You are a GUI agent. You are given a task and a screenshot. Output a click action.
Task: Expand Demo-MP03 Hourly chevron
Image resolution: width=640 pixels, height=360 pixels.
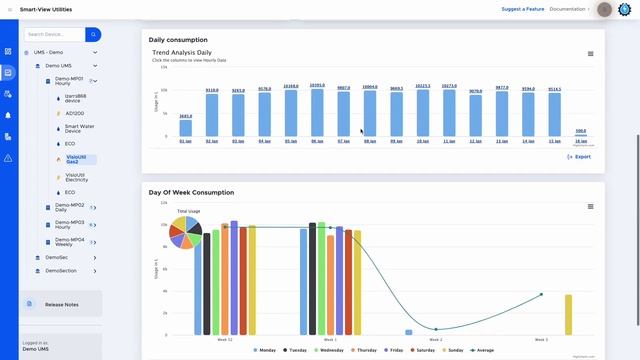point(95,225)
